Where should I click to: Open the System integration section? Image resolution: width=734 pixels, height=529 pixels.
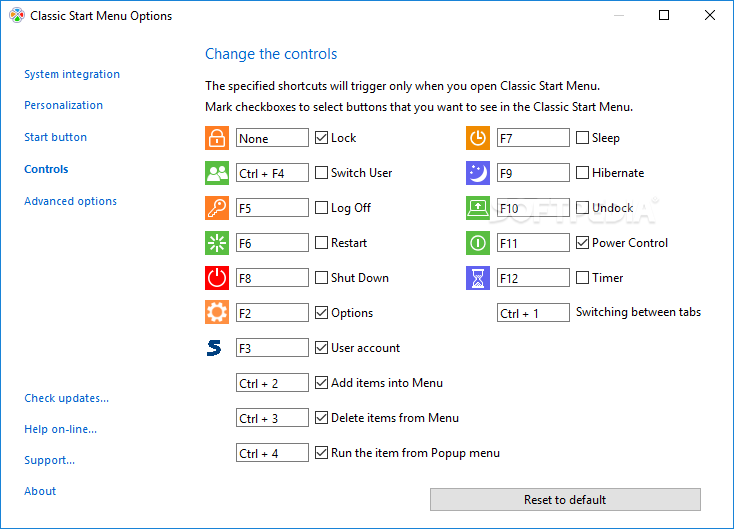(x=72, y=74)
